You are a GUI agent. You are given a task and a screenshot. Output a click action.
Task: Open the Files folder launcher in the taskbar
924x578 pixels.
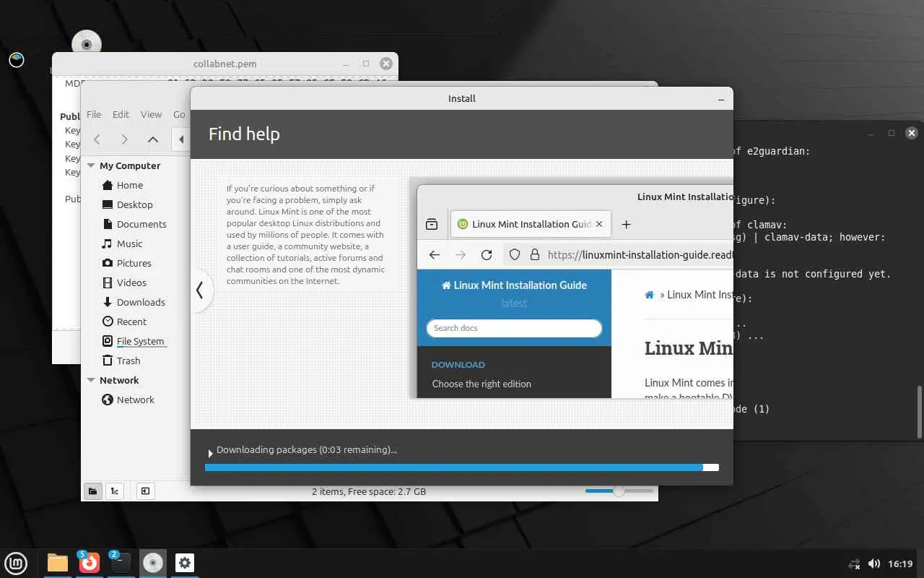click(57, 563)
